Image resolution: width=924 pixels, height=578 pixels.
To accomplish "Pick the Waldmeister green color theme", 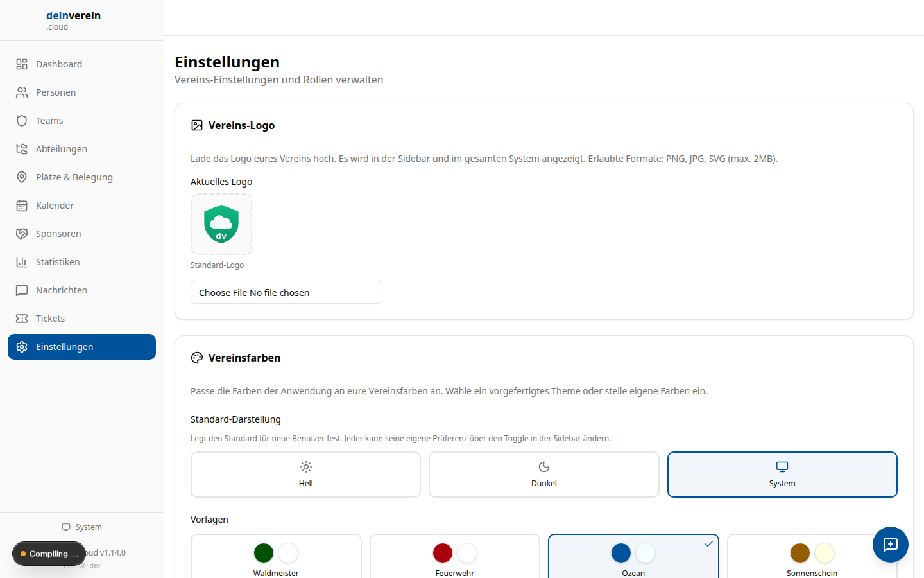I will tap(276, 556).
